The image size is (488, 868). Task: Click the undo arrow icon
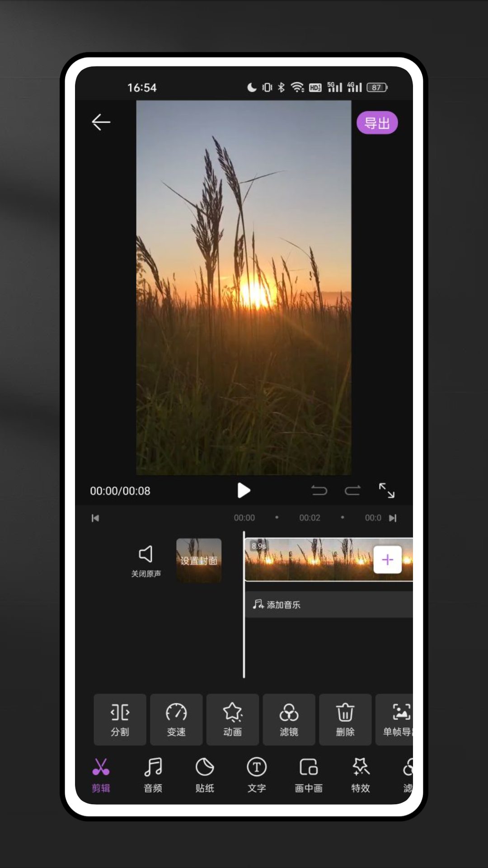pos(319,491)
